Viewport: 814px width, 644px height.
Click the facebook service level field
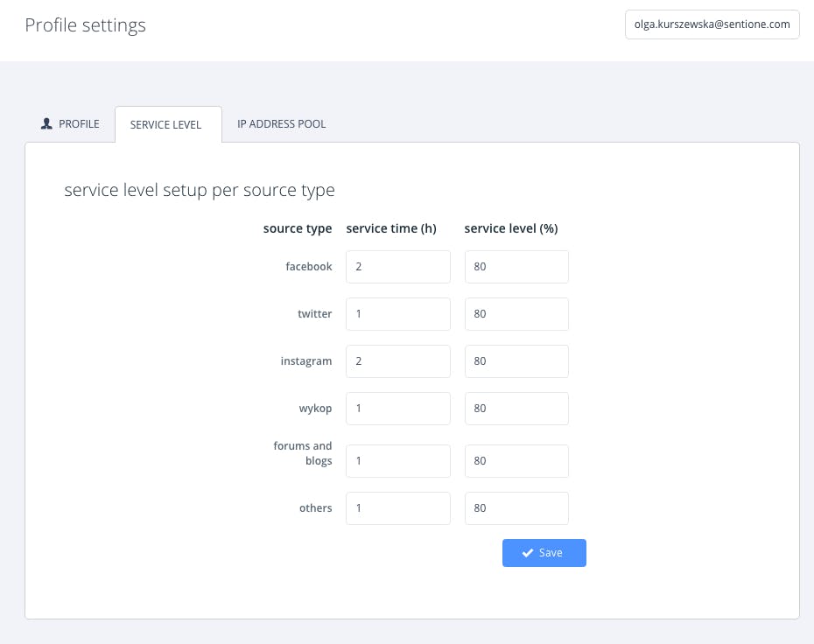516,267
